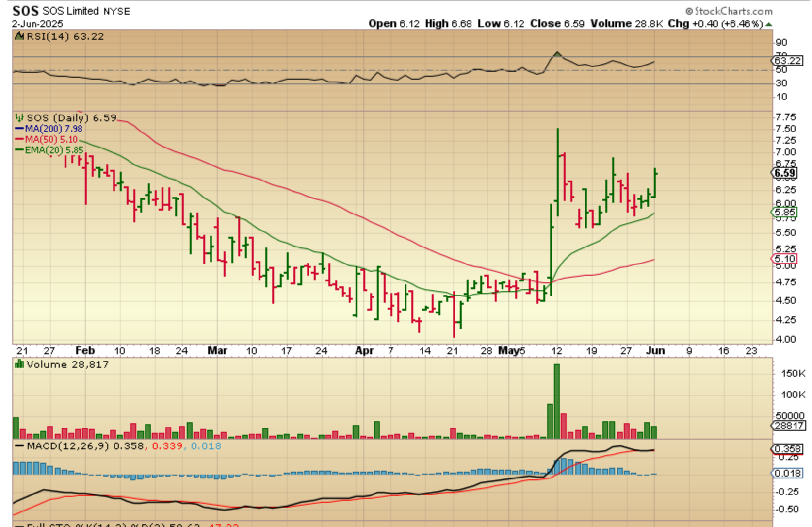Click the Volume panel histogram icon
The height and width of the screenshot is (527, 812).
pyautogui.click(x=19, y=364)
